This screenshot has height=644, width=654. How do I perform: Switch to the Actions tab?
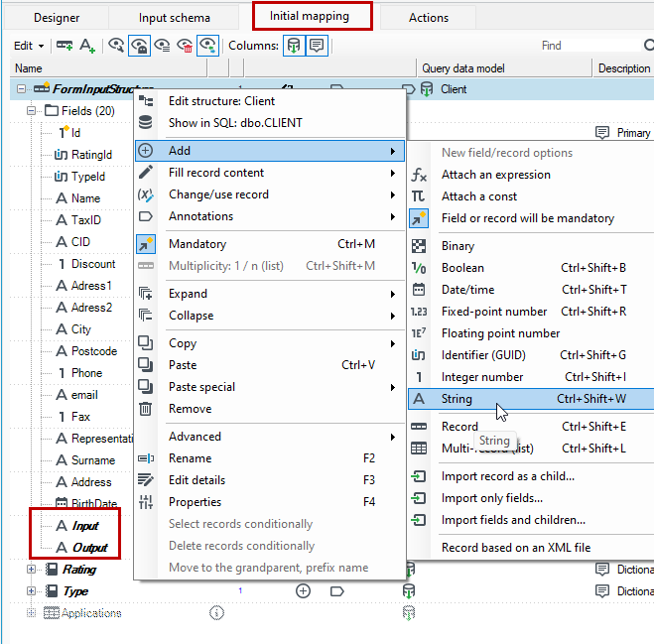429,18
